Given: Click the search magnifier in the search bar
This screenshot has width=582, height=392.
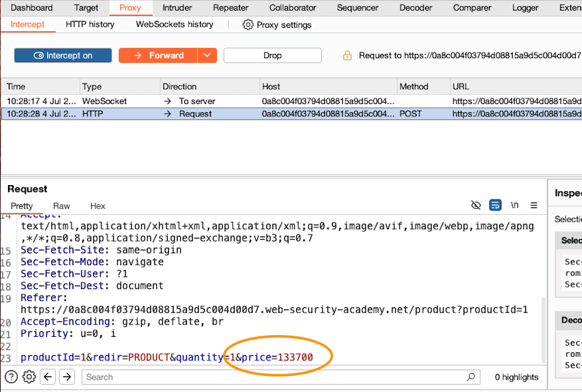Looking at the screenshot, I should point(471,377).
